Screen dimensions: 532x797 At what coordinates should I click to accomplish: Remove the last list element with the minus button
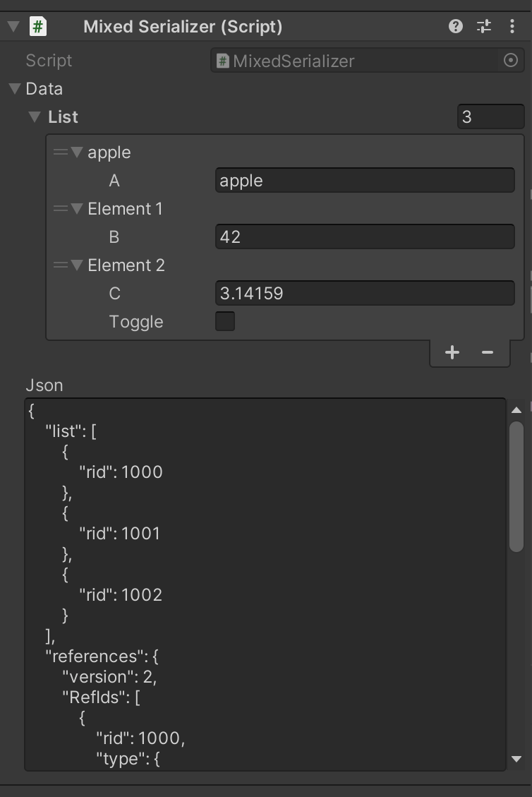[488, 352]
